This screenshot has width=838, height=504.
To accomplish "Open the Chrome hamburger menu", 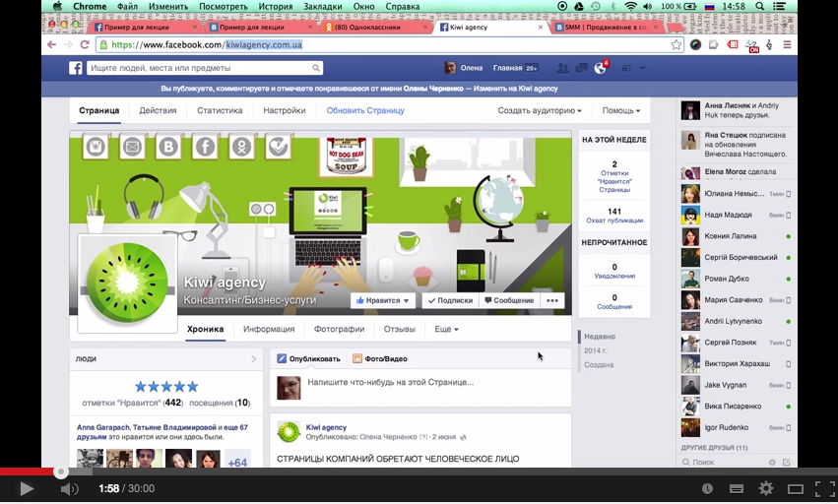I will pos(787,45).
